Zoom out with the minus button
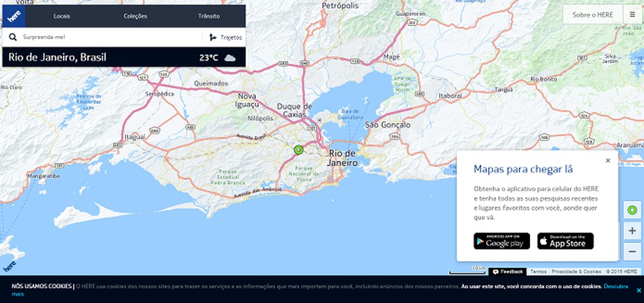Image resolution: width=644 pixels, height=303 pixels. (x=632, y=251)
